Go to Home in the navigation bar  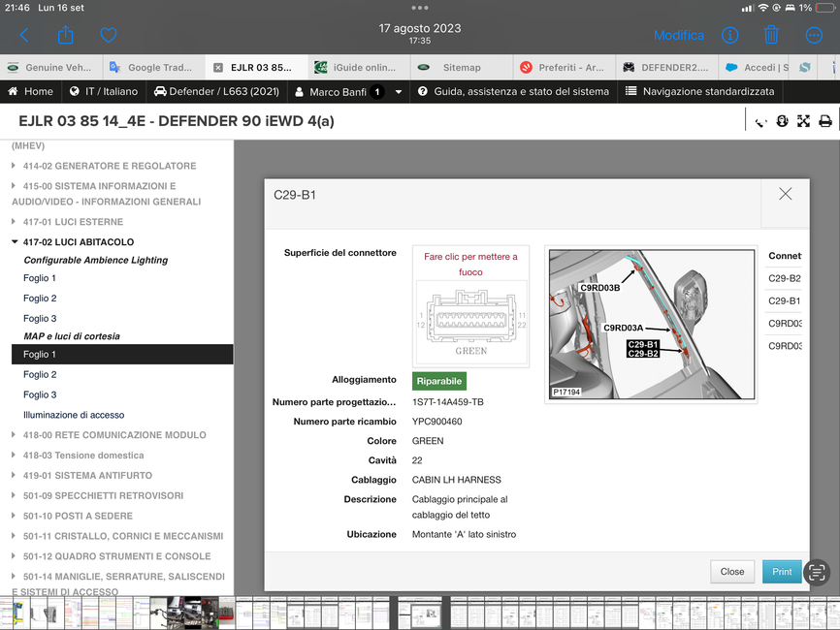pos(30,91)
